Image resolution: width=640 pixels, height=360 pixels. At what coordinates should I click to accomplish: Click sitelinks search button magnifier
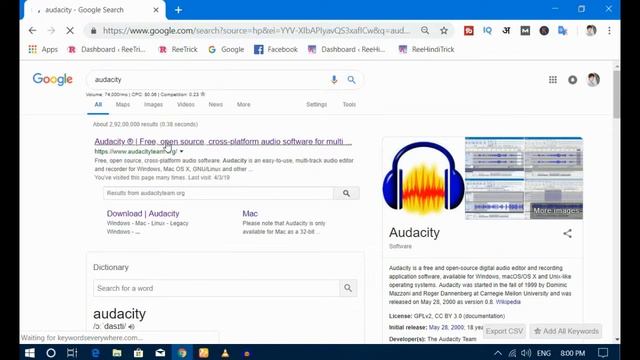[346, 193]
